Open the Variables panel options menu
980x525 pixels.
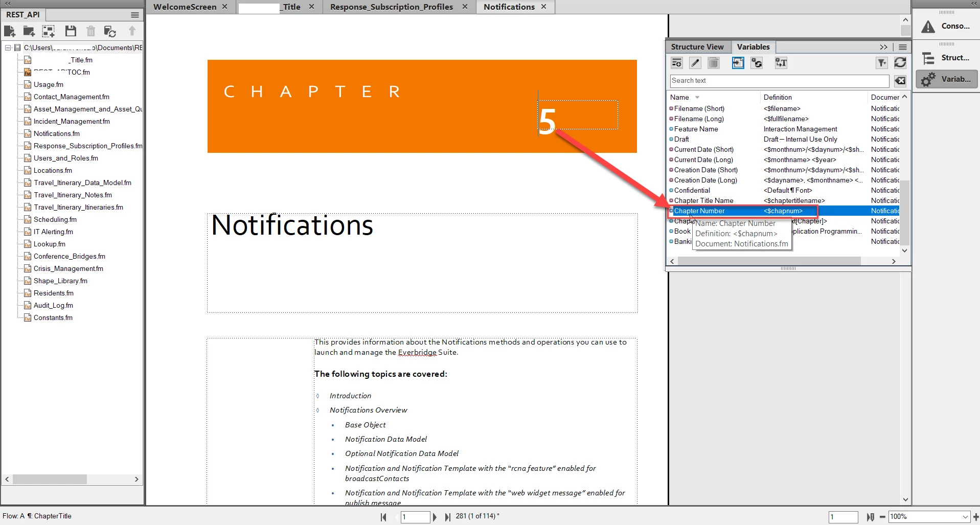pyautogui.click(x=903, y=47)
